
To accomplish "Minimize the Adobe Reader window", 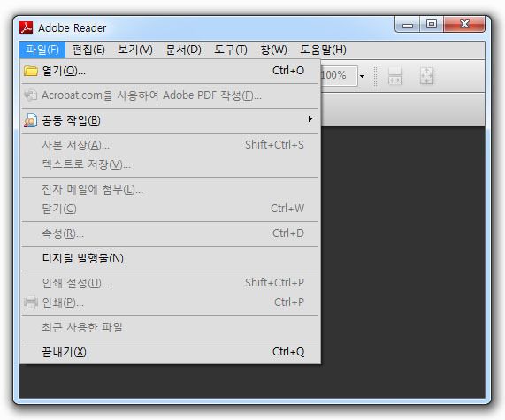I will point(408,25).
